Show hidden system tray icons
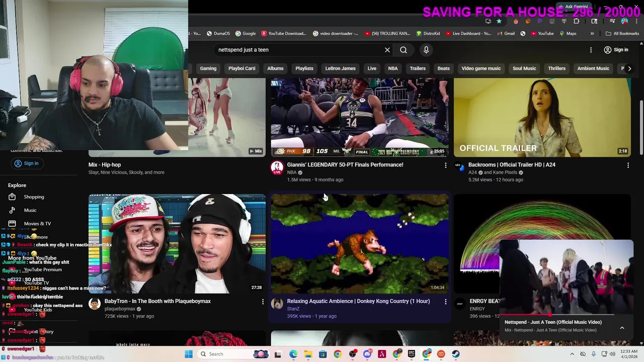 [x=572, y=354]
